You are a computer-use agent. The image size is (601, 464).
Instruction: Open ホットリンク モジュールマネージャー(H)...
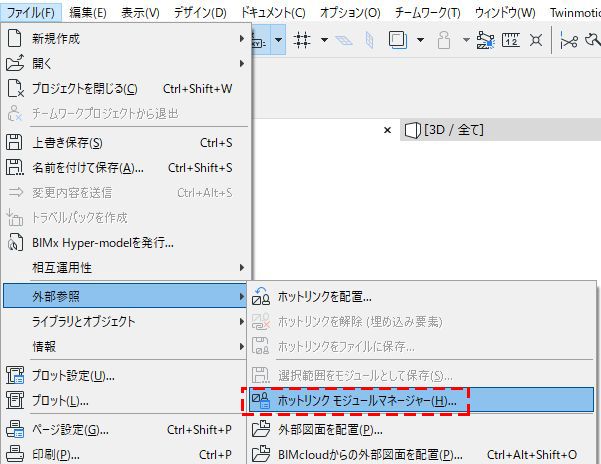click(421, 400)
